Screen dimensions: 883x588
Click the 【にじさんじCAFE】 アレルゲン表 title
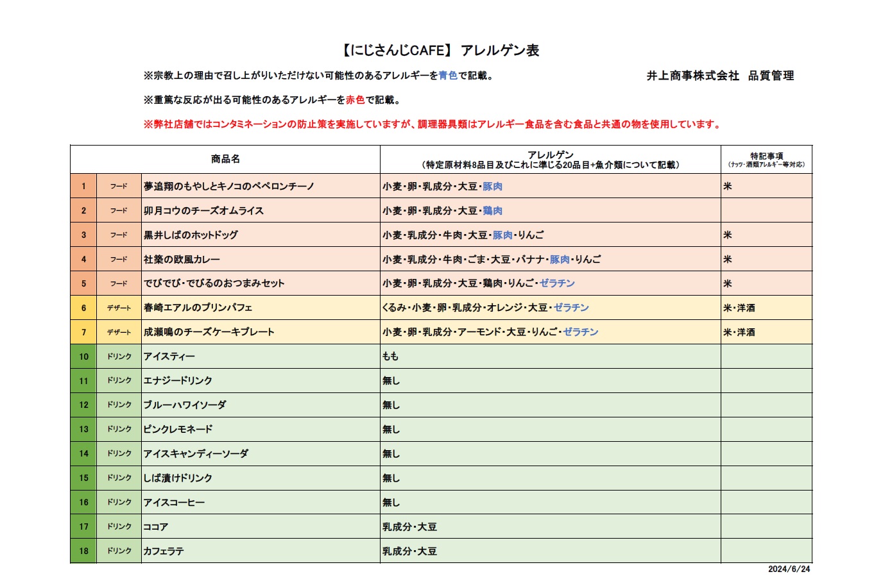tap(440, 51)
